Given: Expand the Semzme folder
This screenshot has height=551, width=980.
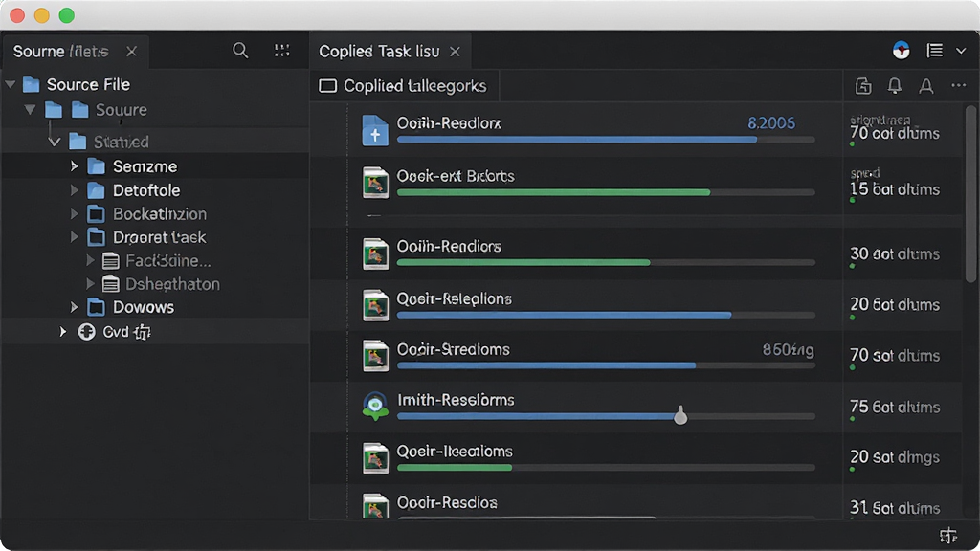Looking at the screenshot, I should tap(74, 166).
